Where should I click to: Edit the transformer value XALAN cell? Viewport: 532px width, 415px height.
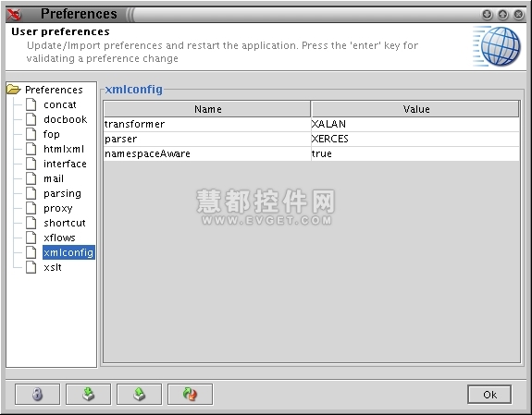[414, 124]
